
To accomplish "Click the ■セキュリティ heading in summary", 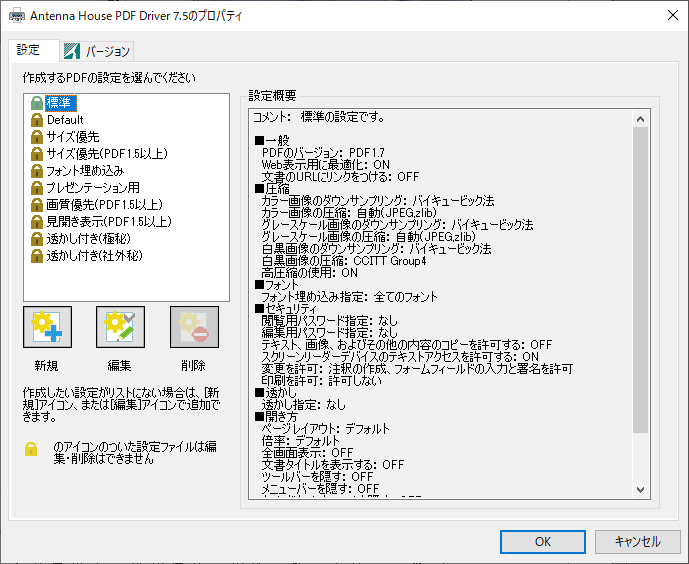I will pos(286,309).
